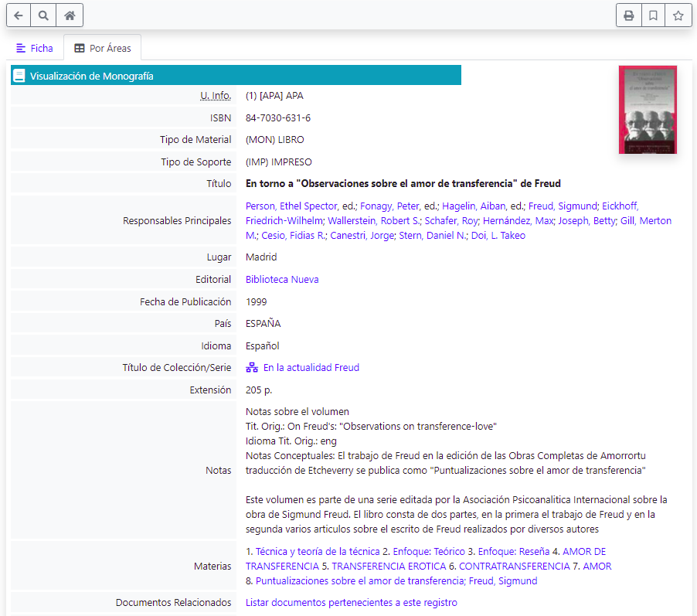Open Biblioteca Nueva publisher link
The image size is (697, 616).
pyautogui.click(x=282, y=280)
